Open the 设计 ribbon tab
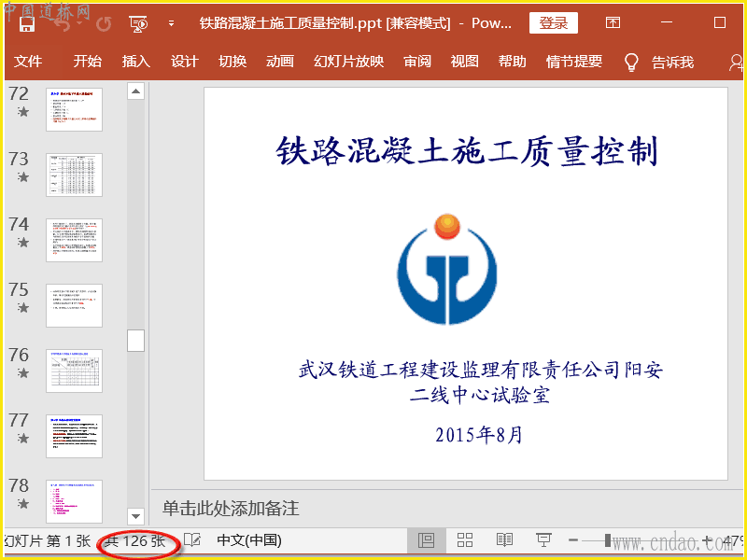 point(184,61)
